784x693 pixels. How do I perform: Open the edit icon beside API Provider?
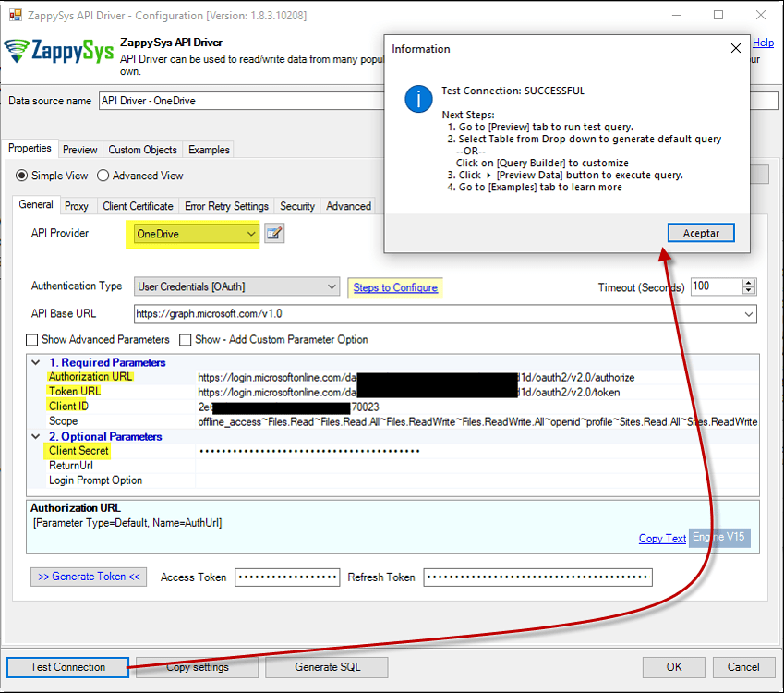(273, 234)
